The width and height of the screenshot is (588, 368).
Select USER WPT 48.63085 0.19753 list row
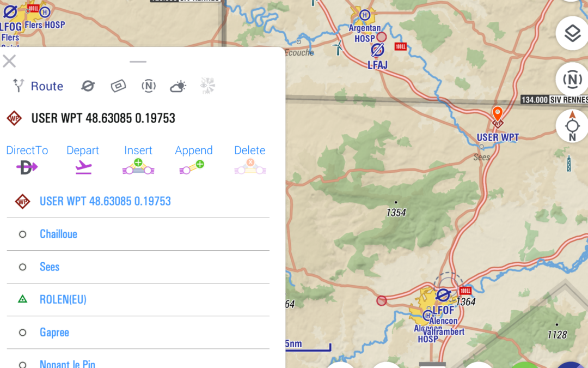point(138,201)
